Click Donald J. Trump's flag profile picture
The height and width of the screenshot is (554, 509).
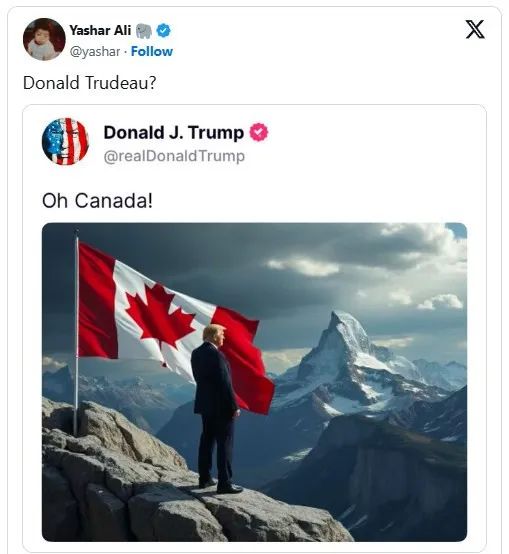pyautogui.click(x=65, y=141)
